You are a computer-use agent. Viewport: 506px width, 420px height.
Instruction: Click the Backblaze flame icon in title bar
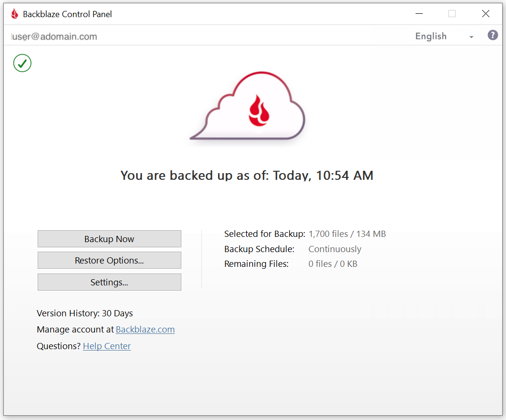coord(15,14)
